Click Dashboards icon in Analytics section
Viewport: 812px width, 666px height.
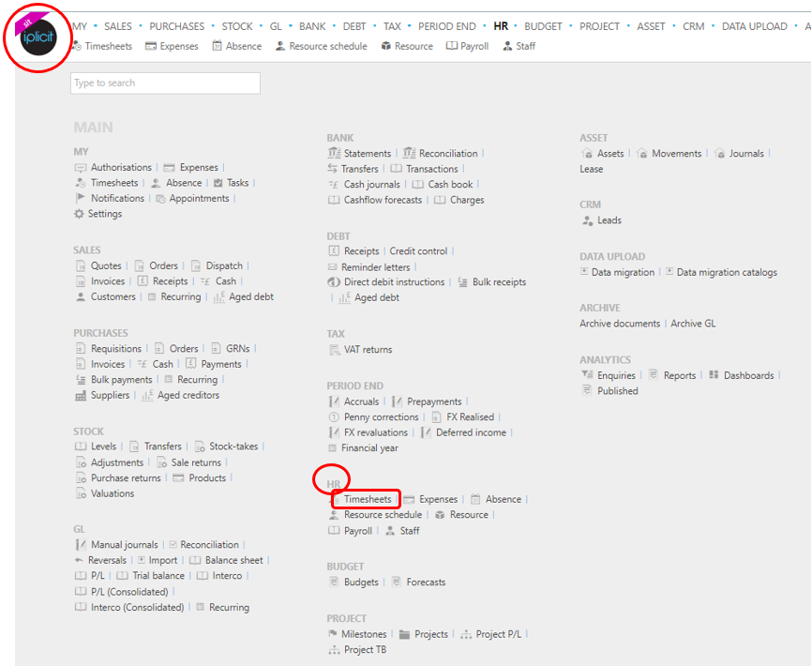pyautogui.click(x=714, y=375)
